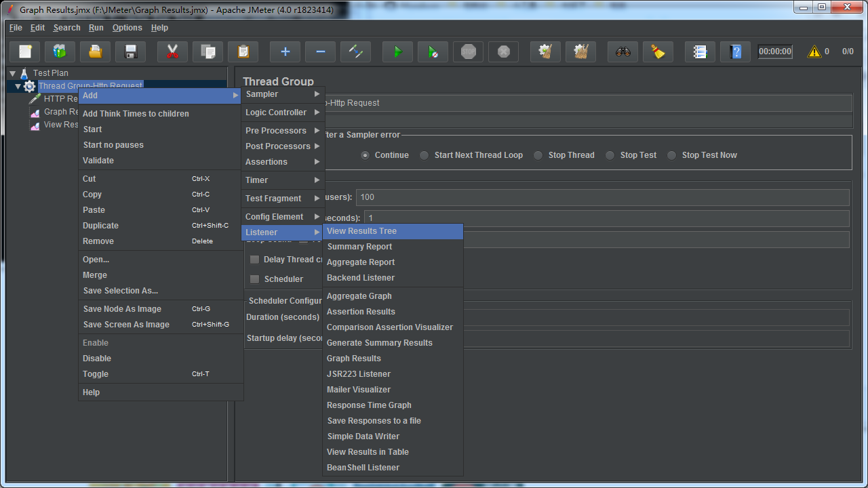Click the Thread Group name field
This screenshot has width=868, height=488.
[x=588, y=103]
